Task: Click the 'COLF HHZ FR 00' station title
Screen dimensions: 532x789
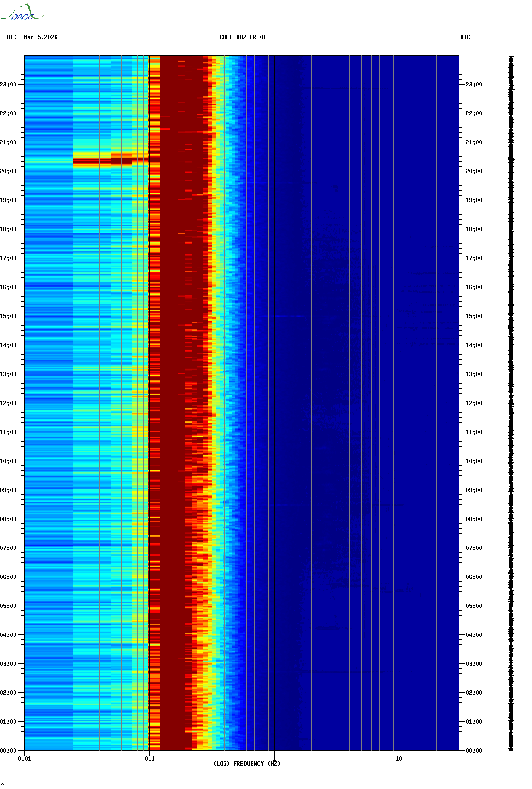Action: tap(243, 37)
